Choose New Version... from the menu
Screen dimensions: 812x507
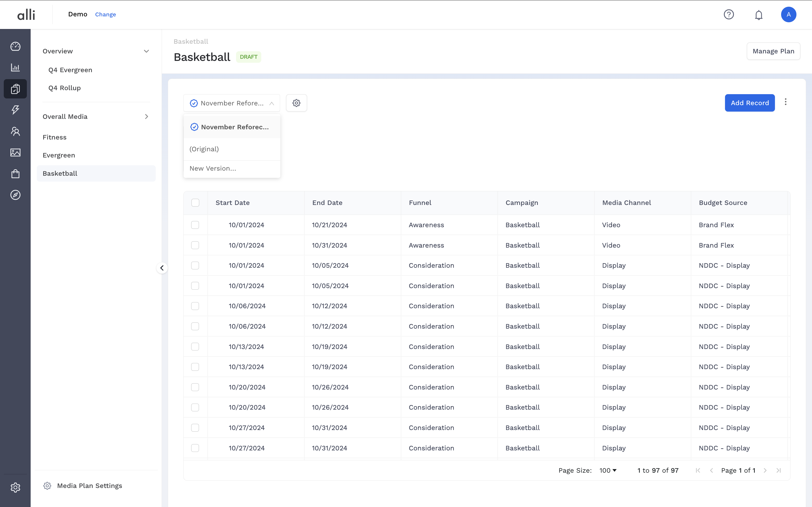(213, 168)
